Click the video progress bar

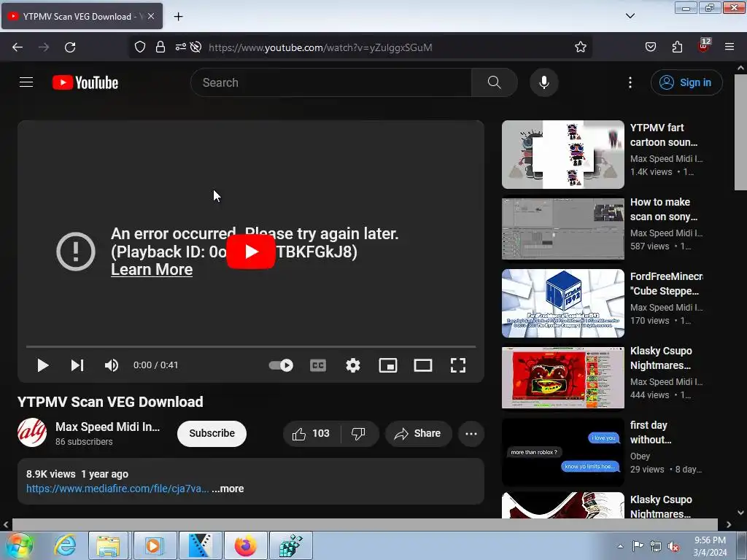251,346
